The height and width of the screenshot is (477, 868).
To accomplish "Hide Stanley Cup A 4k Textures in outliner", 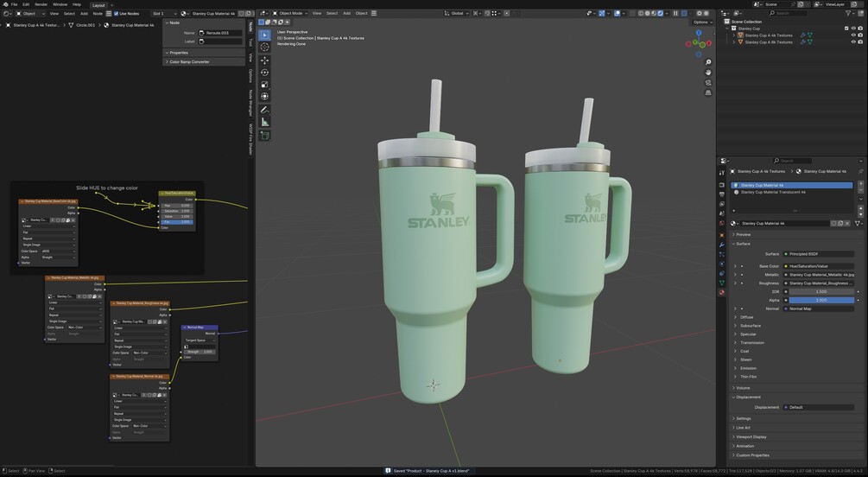I will pos(853,35).
